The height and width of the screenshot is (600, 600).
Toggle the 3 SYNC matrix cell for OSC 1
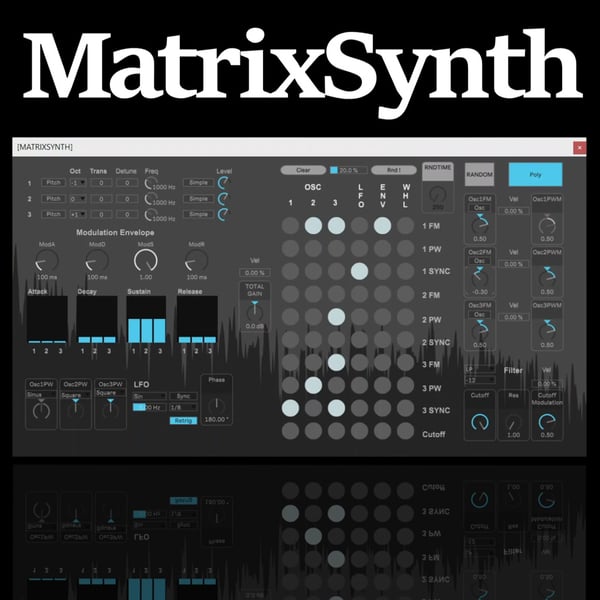(x=290, y=408)
